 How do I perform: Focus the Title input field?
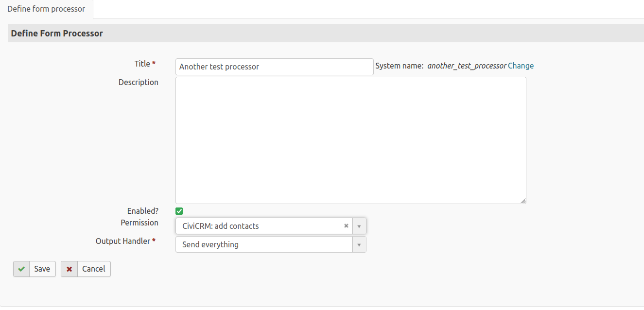274,67
